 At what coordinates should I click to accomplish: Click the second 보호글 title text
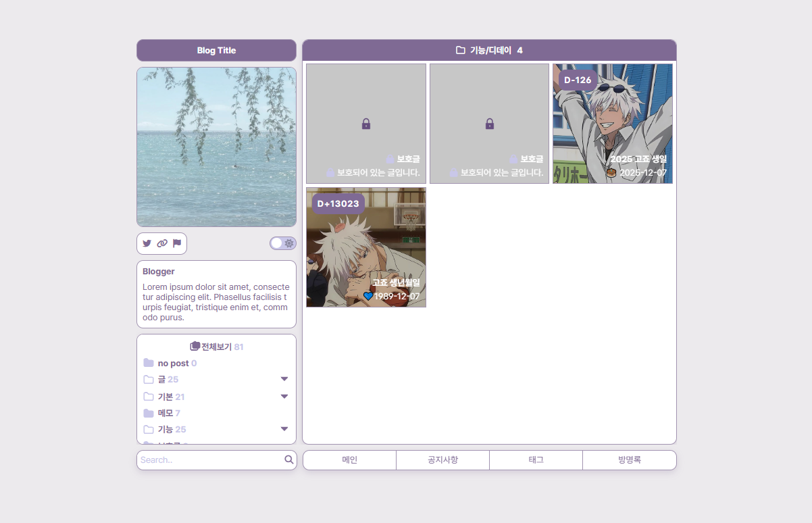532,159
